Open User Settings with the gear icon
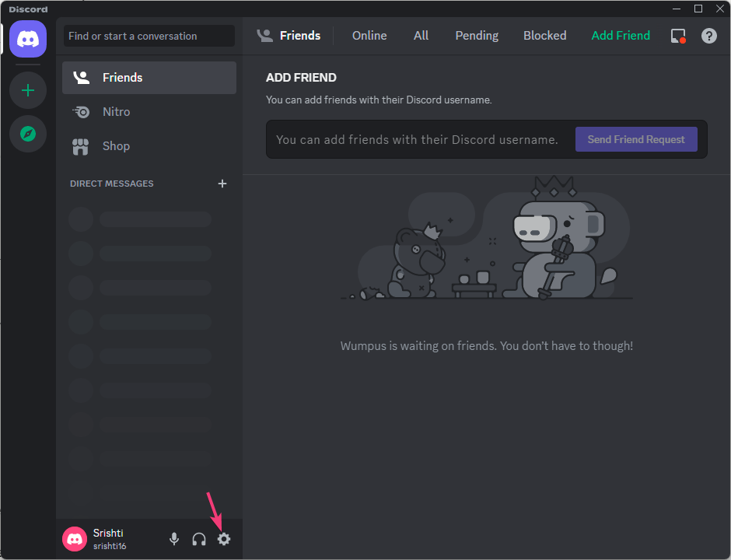Viewport: 731px width, 560px height. pos(224,538)
